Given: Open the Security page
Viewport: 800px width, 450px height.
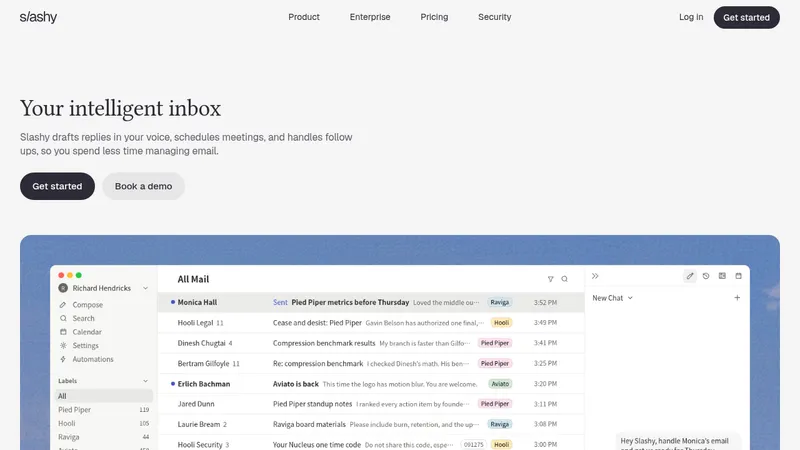Looking at the screenshot, I should [x=494, y=17].
